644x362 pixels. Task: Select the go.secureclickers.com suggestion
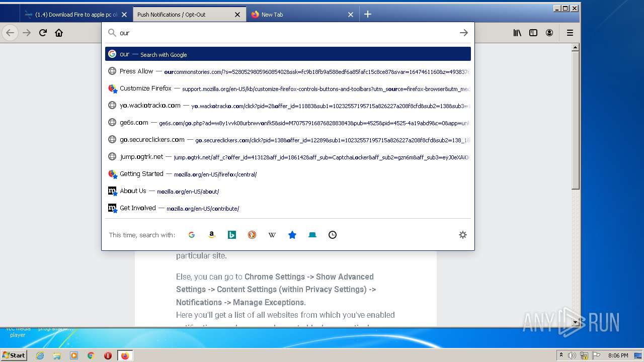[288, 139]
